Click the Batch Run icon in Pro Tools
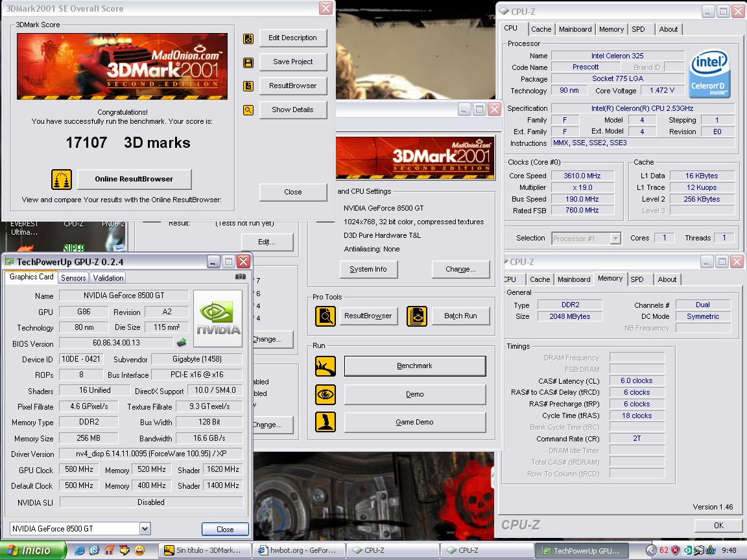The height and width of the screenshot is (560, 747). [x=417, y=316]
